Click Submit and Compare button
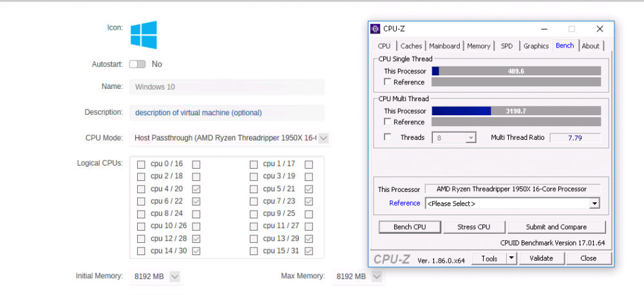Screen dimensions: 644x295 556,227
